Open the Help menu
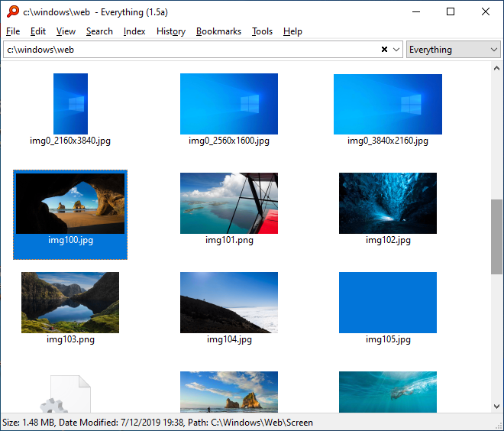This screenshot has width=504, height=431. [x=292, y=31]
